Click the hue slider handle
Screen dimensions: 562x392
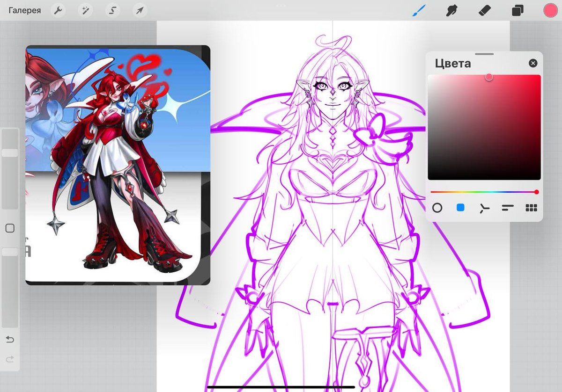[536, 192]
